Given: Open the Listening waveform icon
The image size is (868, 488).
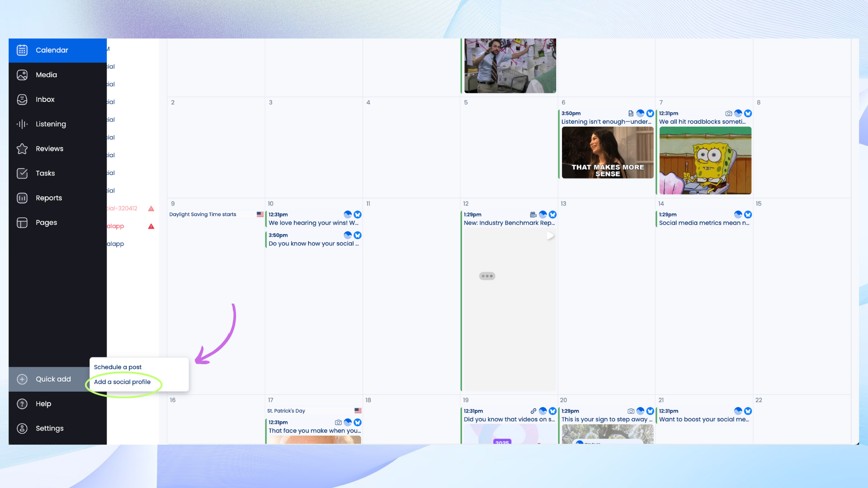Looking at the screenshot, I should [22, 124].
